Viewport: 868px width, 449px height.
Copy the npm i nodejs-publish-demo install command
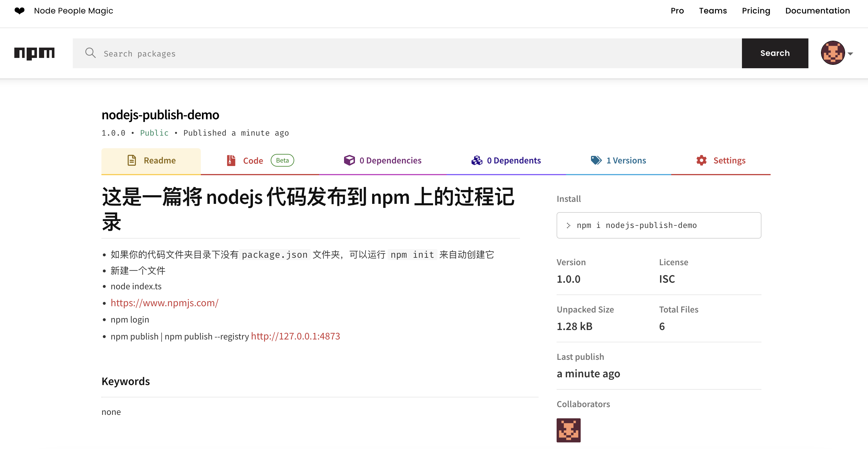click(658, 225)
